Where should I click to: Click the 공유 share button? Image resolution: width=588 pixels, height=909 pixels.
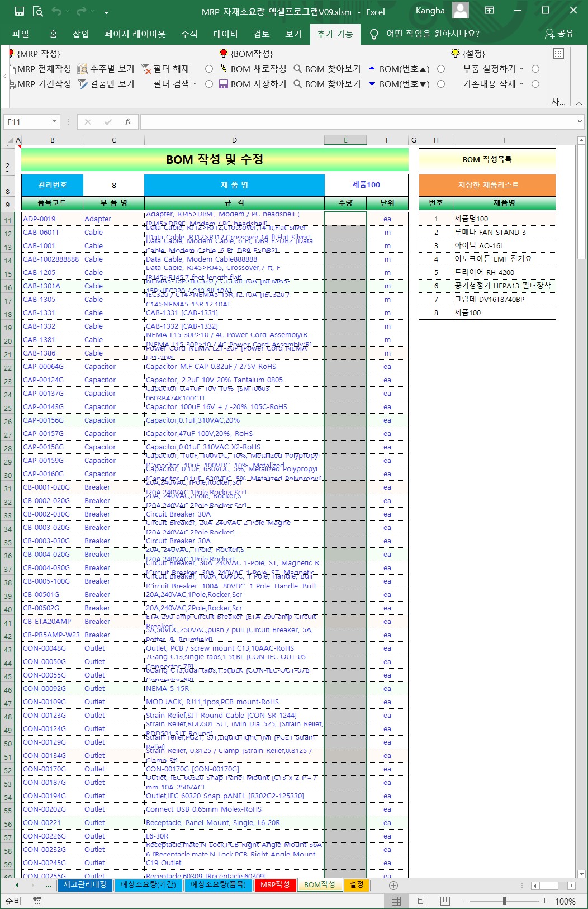pos(559,34)
